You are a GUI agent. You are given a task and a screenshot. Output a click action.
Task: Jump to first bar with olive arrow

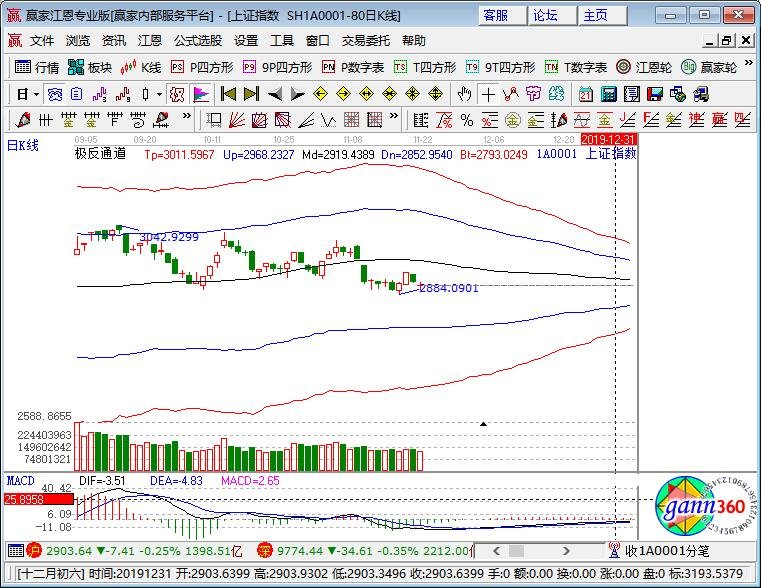tap(228, 94)
